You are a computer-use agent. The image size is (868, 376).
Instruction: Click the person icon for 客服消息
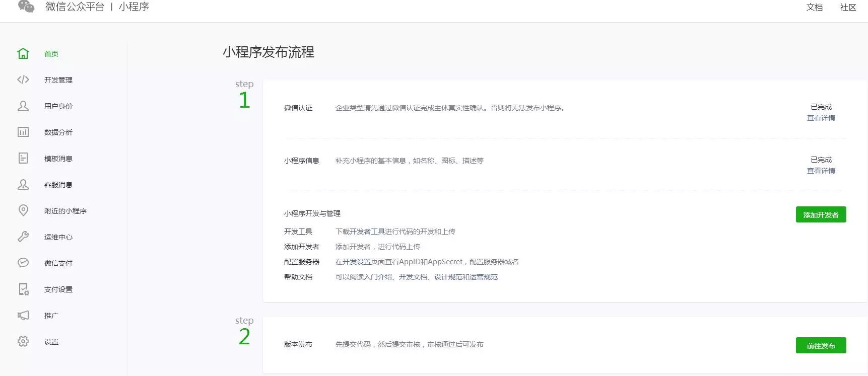(23, 184)
